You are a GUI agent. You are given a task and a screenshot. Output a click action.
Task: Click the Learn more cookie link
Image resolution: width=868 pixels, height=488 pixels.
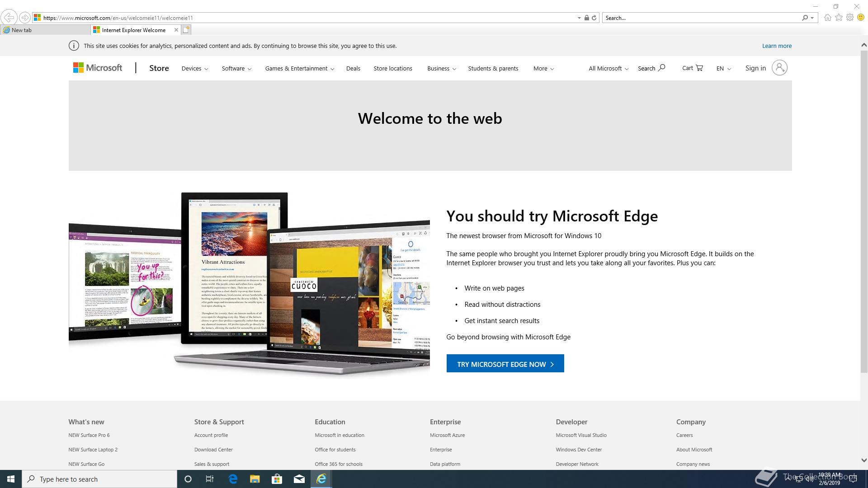pyautogui.click(x=776, y=46)
